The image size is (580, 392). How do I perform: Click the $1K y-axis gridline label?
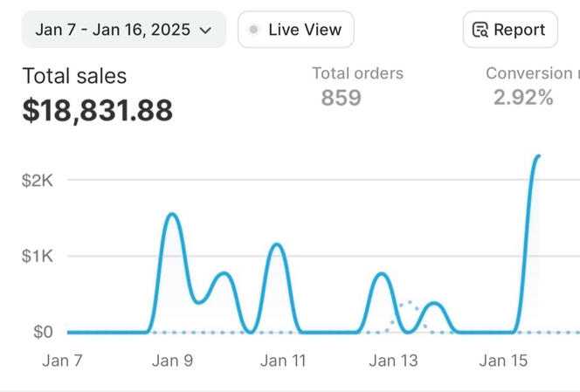38,257
